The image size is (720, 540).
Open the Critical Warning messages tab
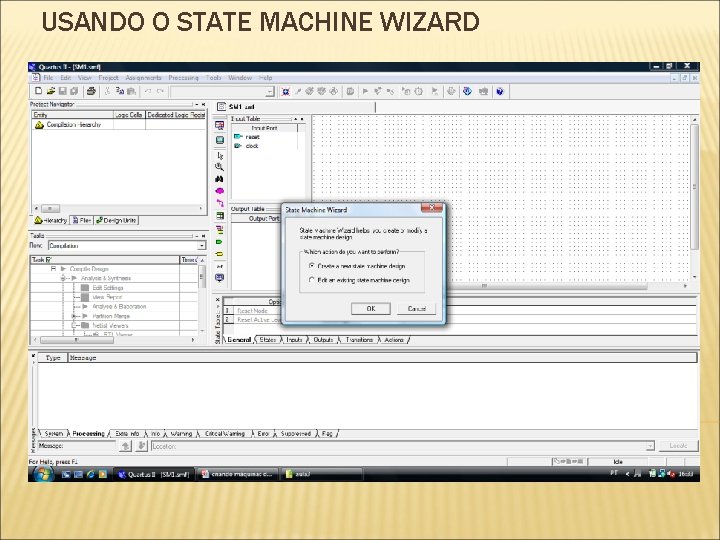point(225,433)
